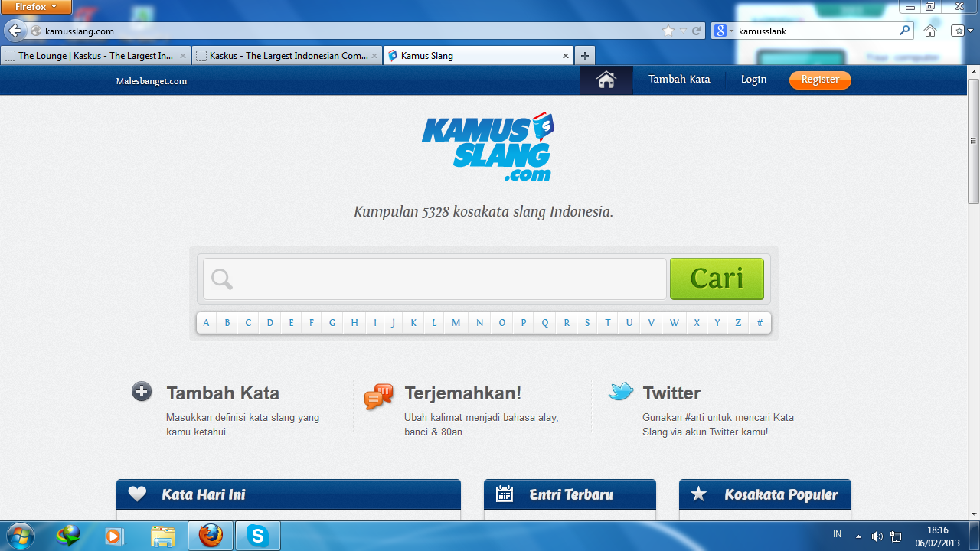Viewport: 980px width, 551px height.
Task: Browse slang words starting with Z
Action: coord(738,323)
